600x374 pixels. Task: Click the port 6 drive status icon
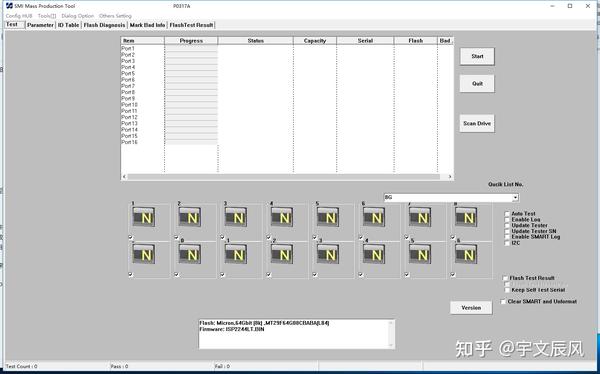point(374,217)
